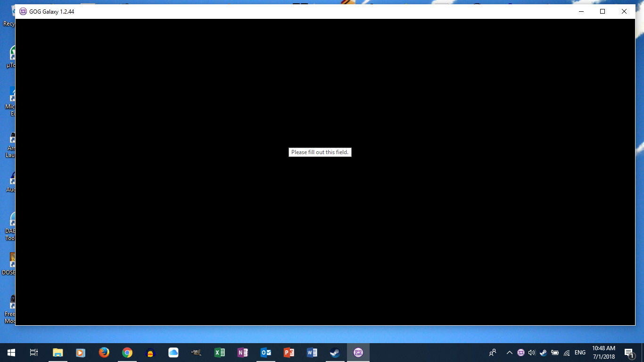The image size is (644, 362).
Task: Open the volume control in the tray
Action: (531, 353)
